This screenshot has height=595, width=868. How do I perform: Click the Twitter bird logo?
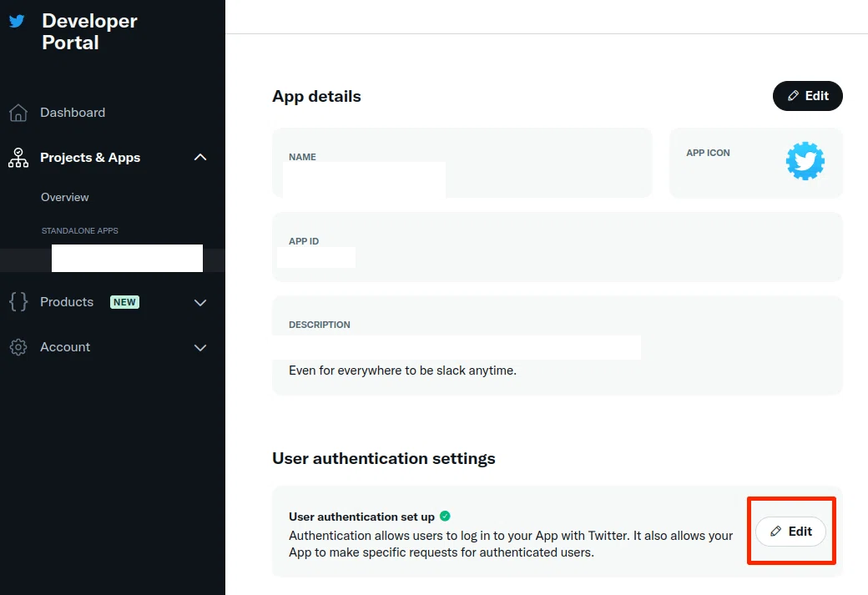tap(18, 21)
